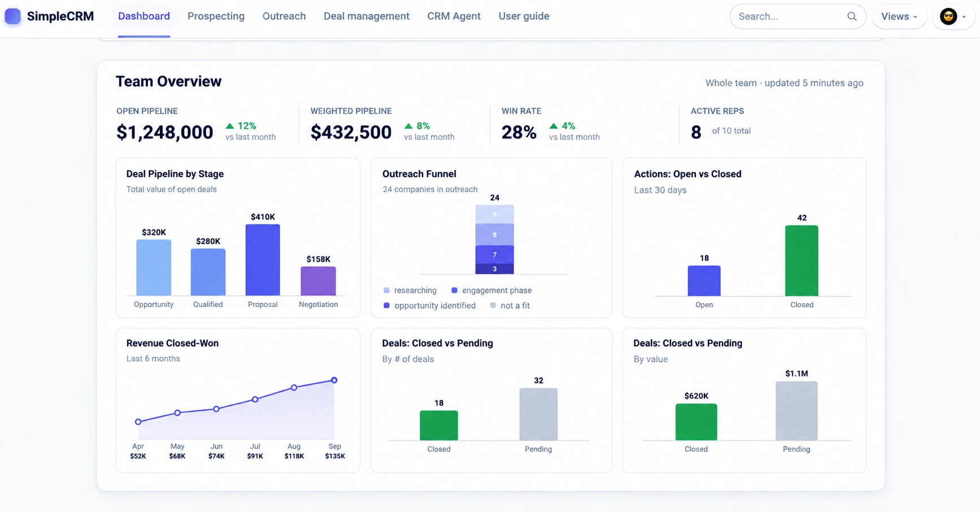Click the researching legend swatch
The width and height of the screenshot is (980, 512).
pyautogui.click(x=386, y=290)
